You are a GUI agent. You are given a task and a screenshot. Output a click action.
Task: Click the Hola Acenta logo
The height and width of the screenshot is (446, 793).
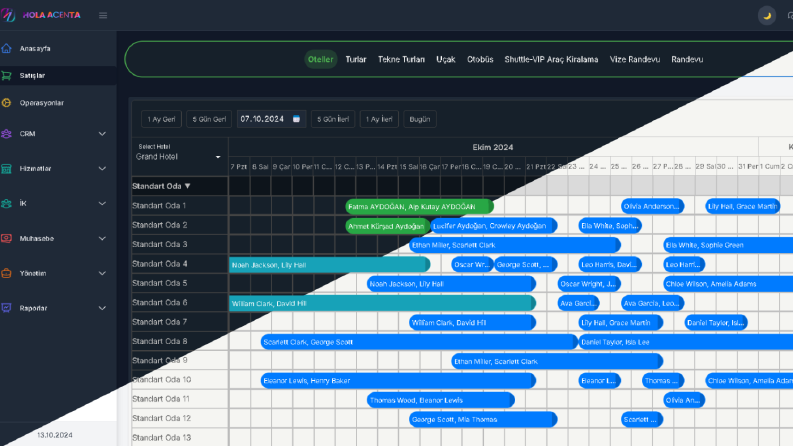tap(40, 15)
